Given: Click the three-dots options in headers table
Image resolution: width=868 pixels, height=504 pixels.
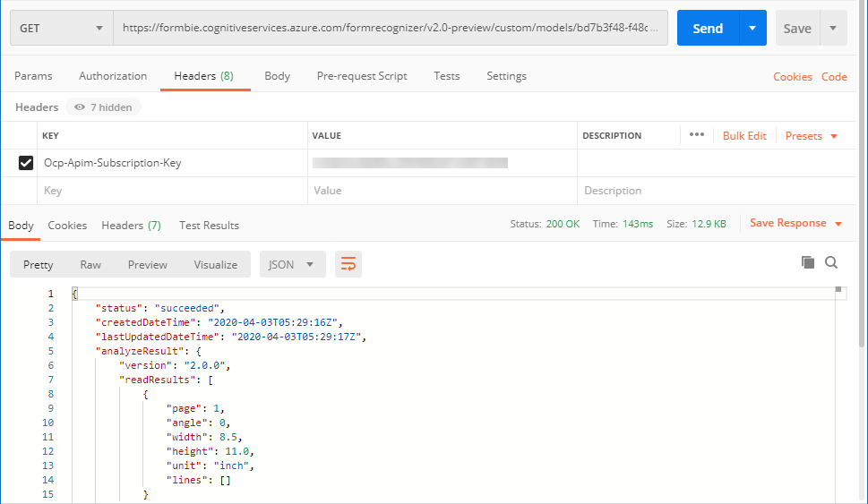Looking at the screenshot, I should coord(697,135).
